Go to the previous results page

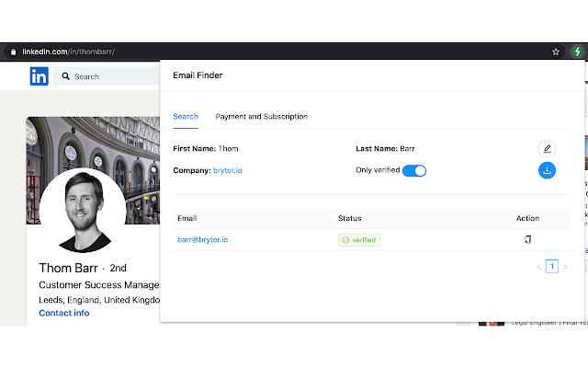[x=539, y=267]
